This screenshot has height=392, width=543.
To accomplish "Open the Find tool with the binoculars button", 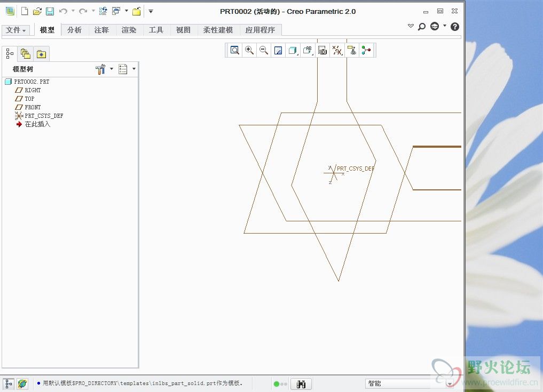I will (301, 383).
